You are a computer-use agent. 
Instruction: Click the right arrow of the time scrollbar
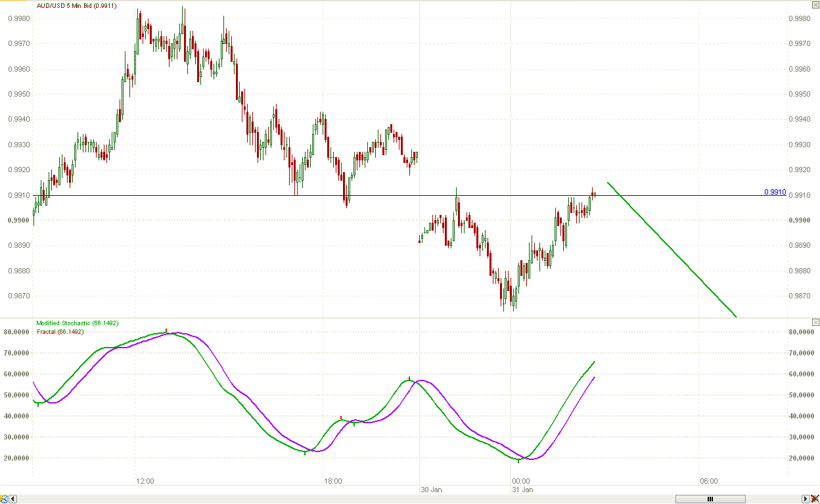(806, 499)
